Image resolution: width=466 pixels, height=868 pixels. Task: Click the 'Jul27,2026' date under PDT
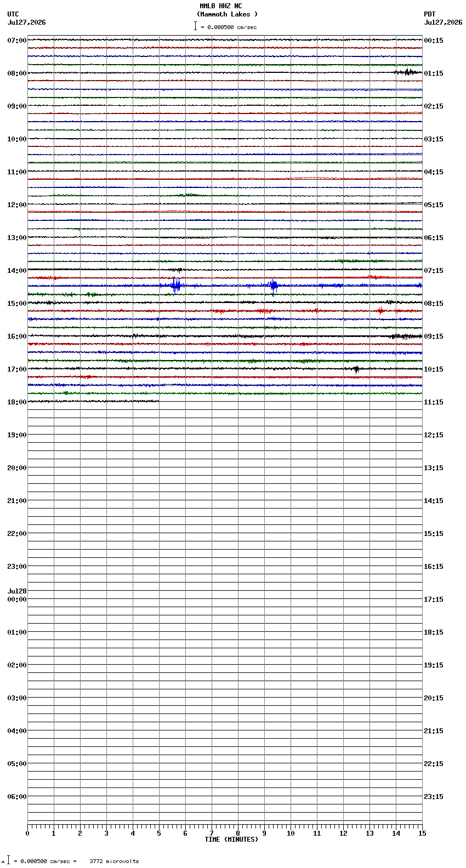443,22
